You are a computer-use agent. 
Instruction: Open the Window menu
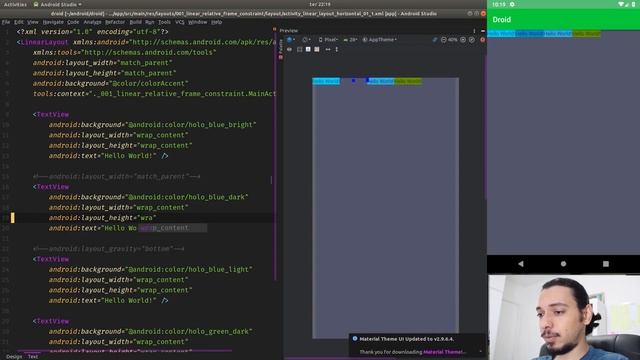pyautogui.click(x=198, y=22)
